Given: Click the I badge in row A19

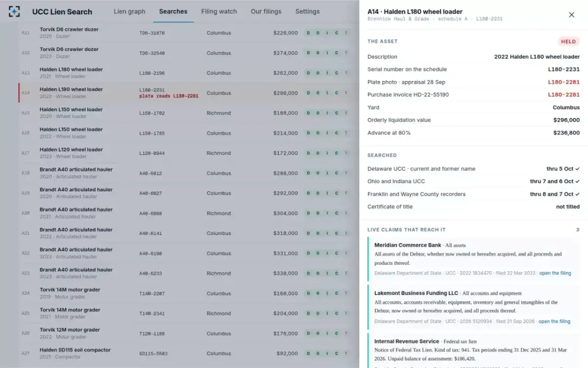Looking at the screenshot, I should coord(327,193).
